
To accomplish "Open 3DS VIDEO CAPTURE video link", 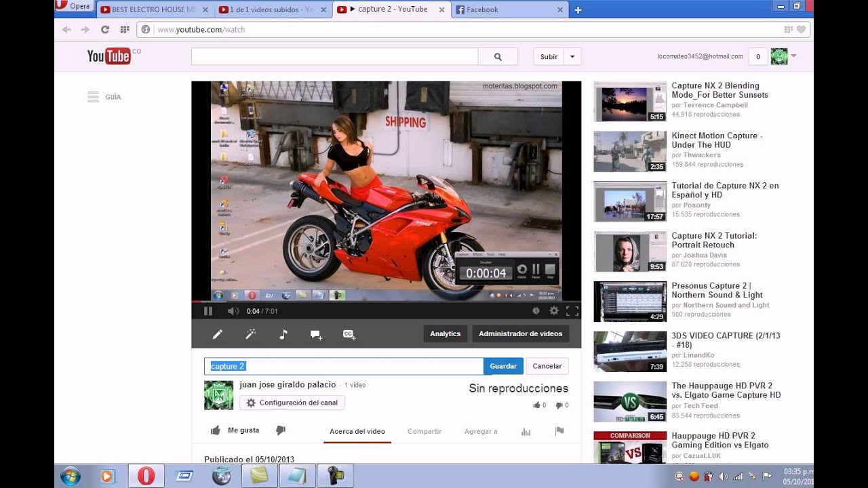I will coord(726,340).
